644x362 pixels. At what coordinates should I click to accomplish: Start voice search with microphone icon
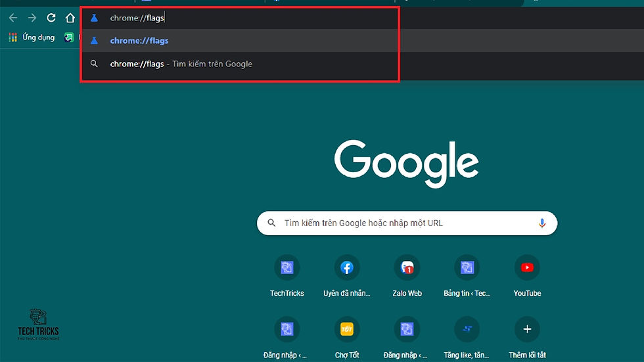coord(541,223)
